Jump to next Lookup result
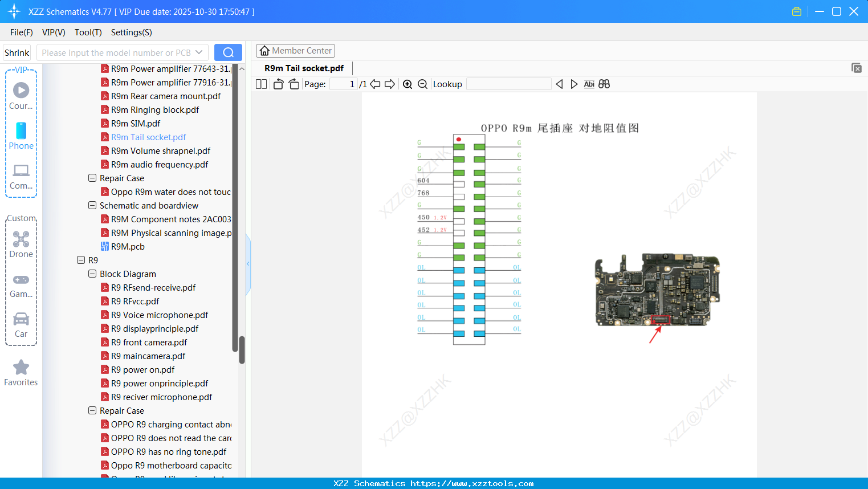 click(x=574, y=84)
